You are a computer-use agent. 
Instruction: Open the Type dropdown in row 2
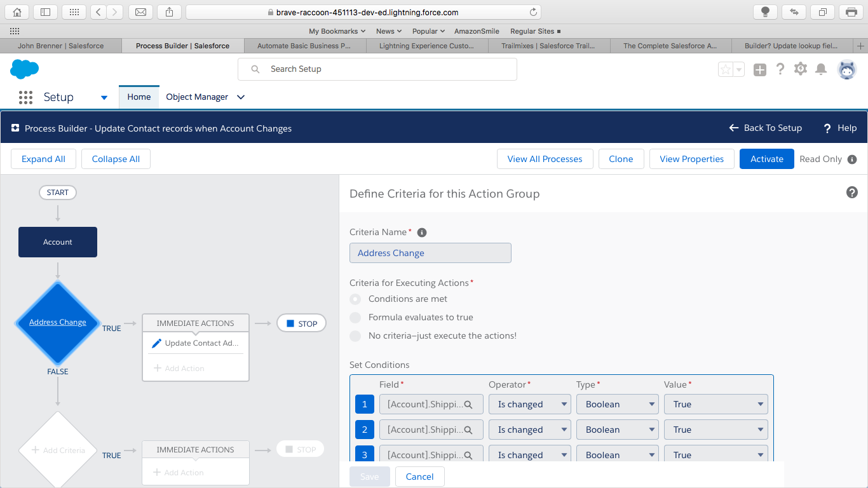click(x=618, y=430)
